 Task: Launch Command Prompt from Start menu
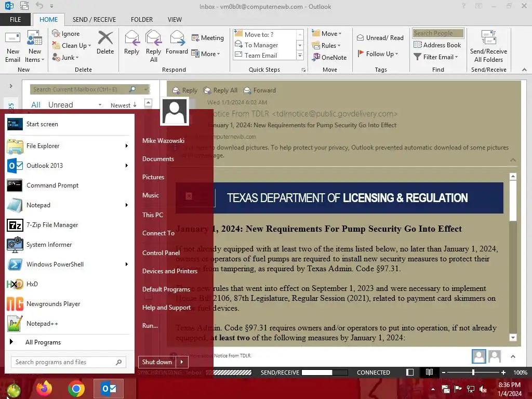(68, 185)
